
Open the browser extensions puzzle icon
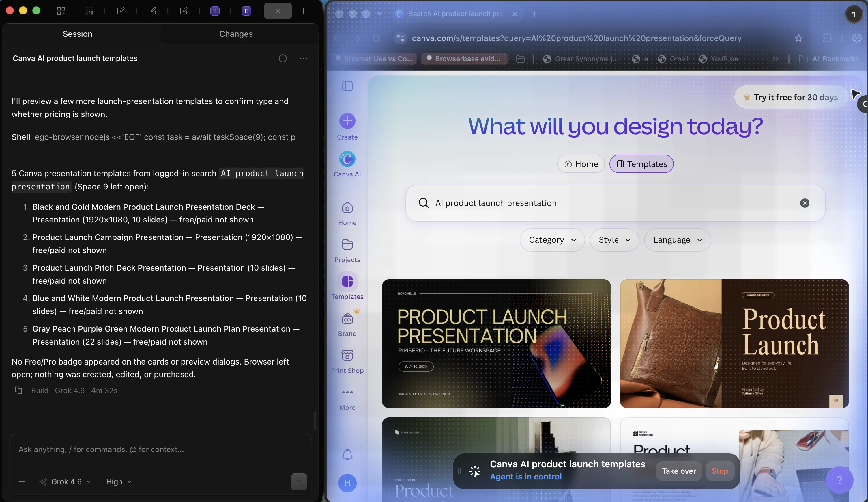coord(827,38)
